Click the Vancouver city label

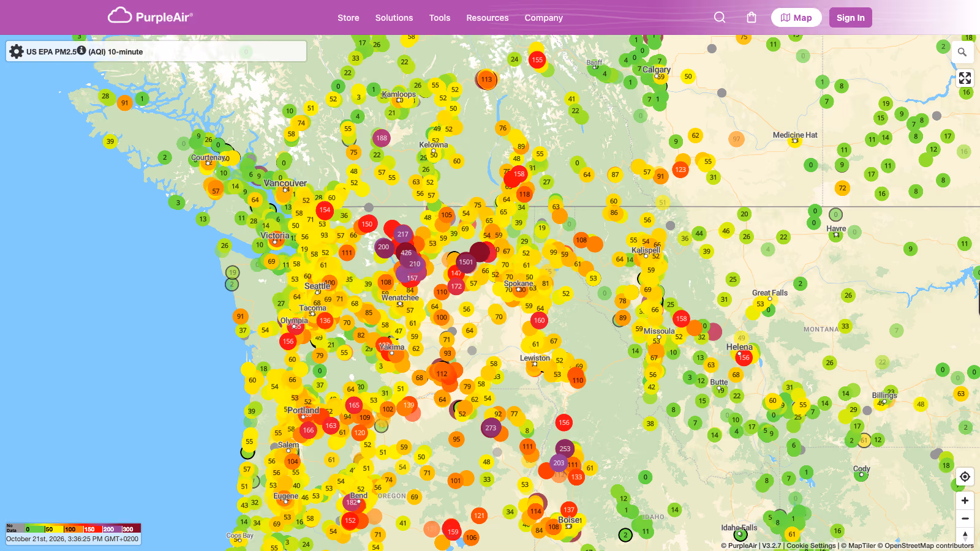pos(285,183)
